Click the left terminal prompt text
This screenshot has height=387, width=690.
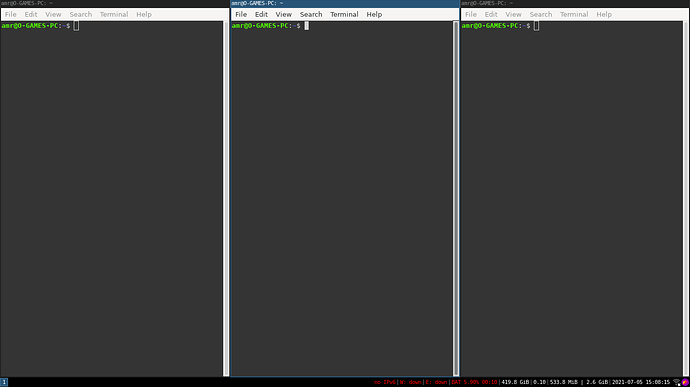pyautogui.click(x=36, y=26)
